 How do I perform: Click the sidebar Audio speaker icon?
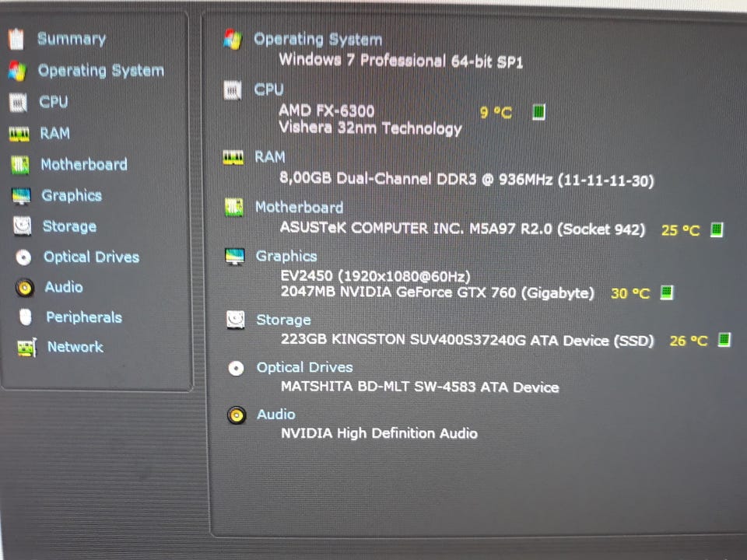pyautogui.click(x=24, y=288)
